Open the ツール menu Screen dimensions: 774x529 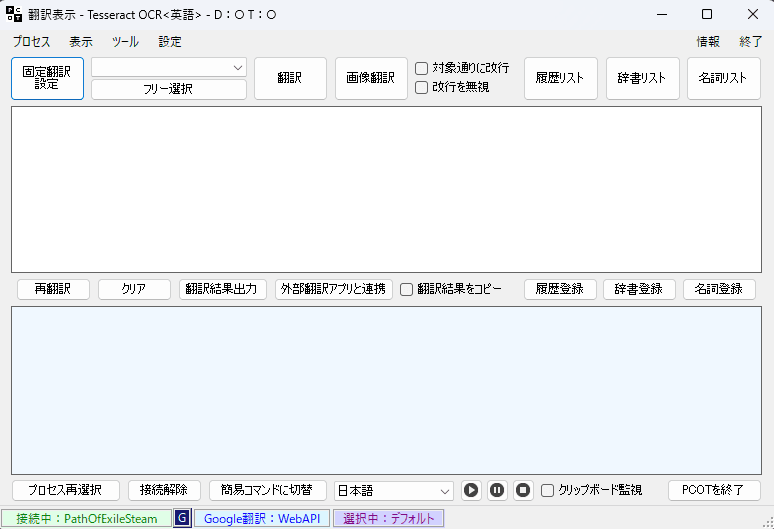125,42
